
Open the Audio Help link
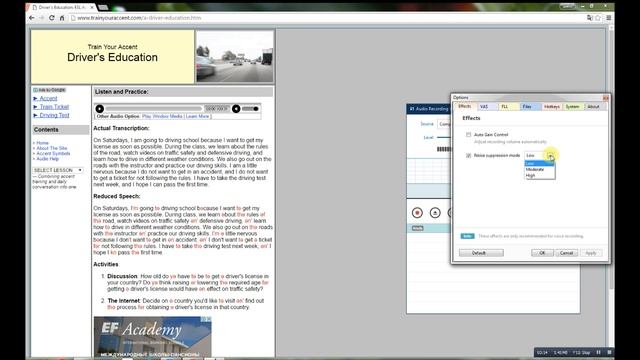click(47, 159)
